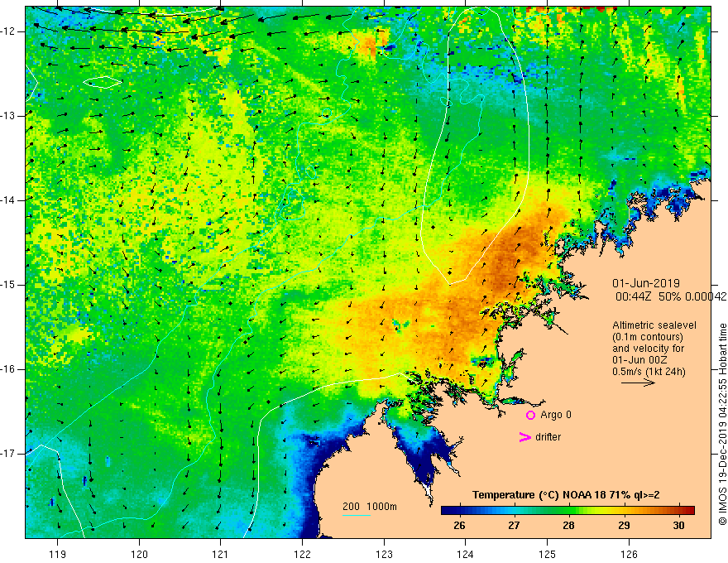Click the latitude axis label -15
728x563 pixels.
point(9,285)
